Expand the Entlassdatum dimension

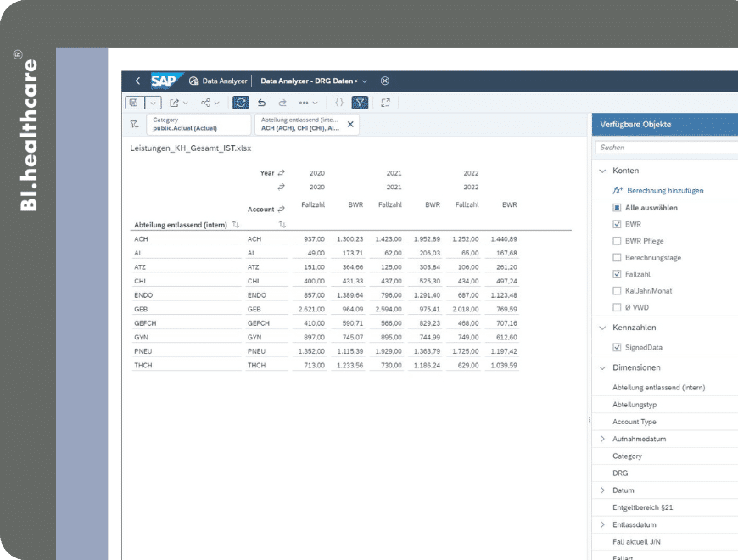602,524
